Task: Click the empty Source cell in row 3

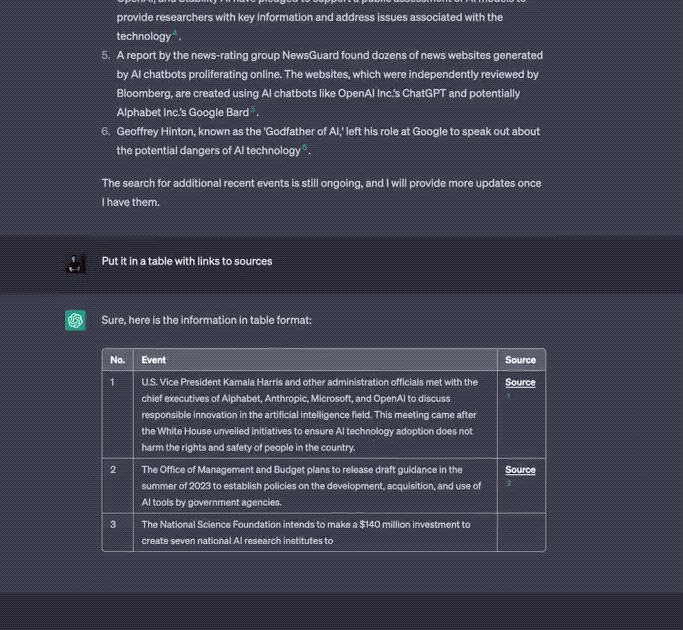Action: (520, 532)
